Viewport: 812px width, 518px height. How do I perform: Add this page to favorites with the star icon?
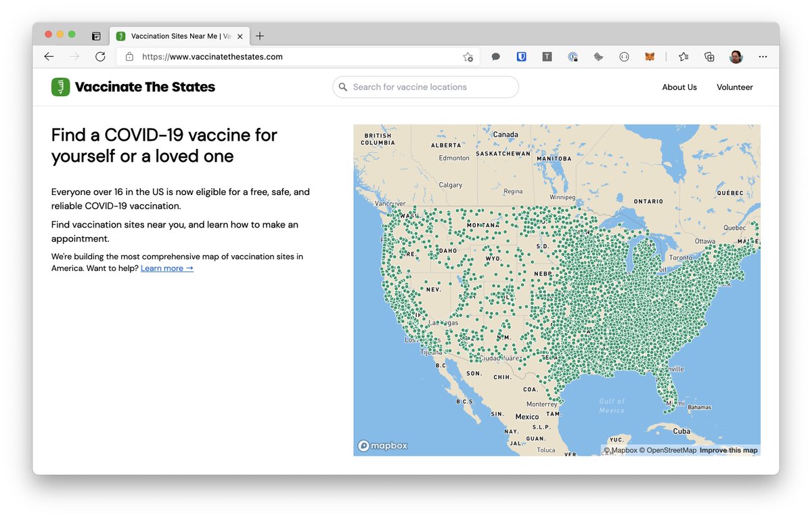pyautogui.click(x=468, y=57)
